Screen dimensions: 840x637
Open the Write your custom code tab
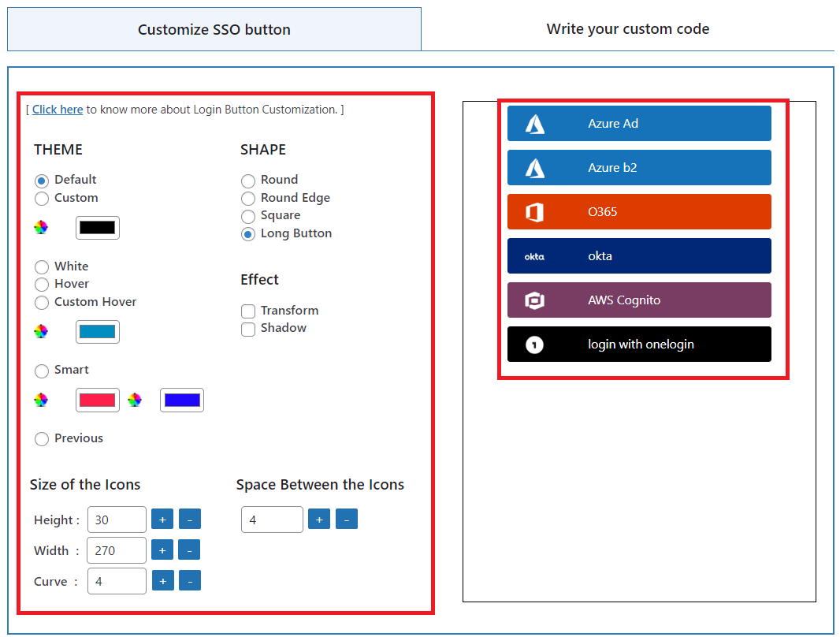(628, 29)
